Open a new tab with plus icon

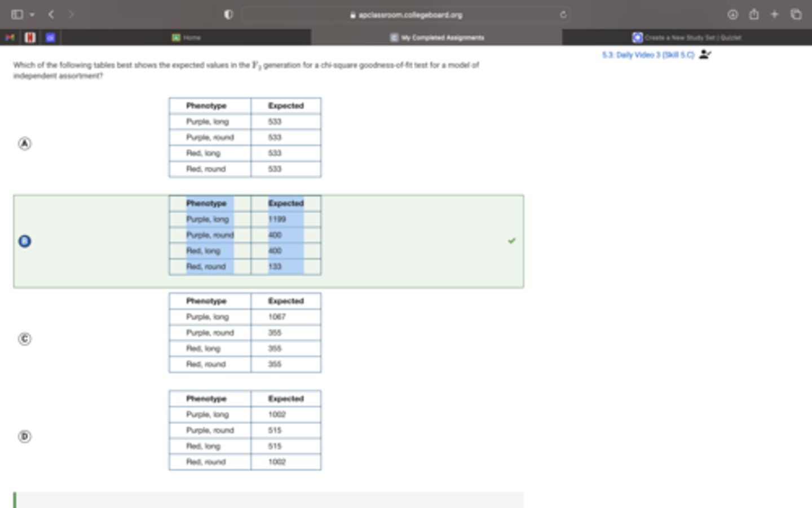pos(775,15)
